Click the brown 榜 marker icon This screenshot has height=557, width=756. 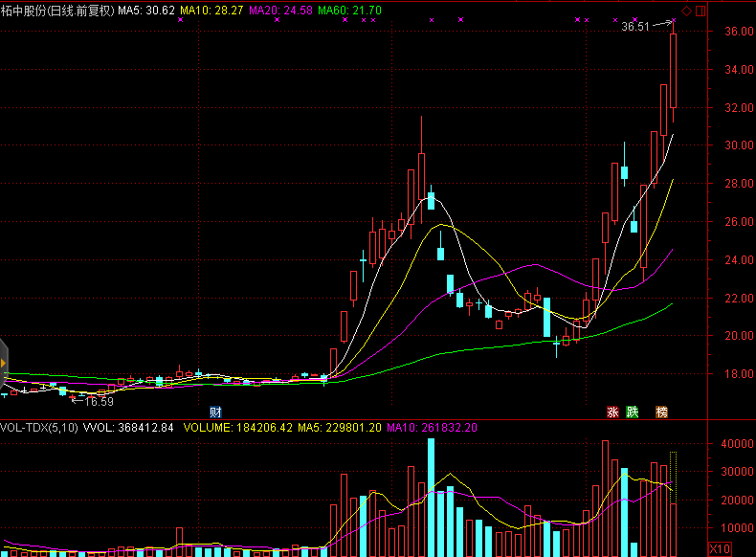point(661,412)
